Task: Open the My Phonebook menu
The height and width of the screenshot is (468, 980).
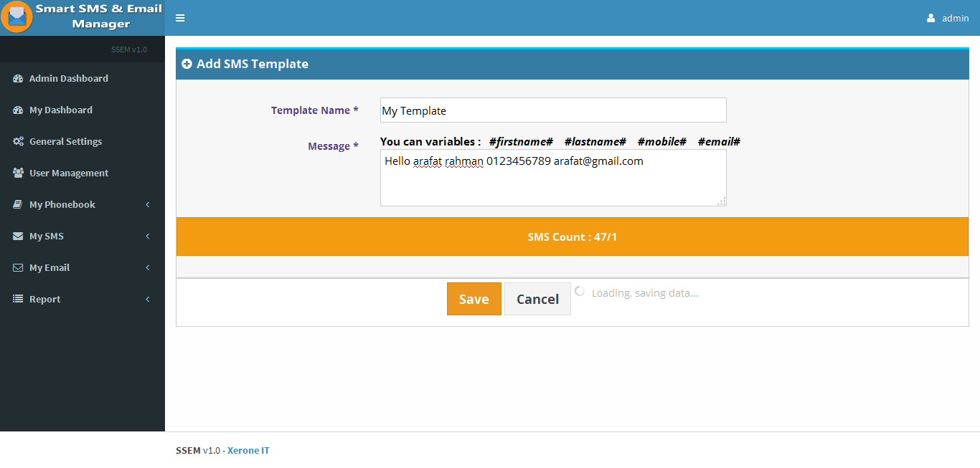Action: coord(83,204)
